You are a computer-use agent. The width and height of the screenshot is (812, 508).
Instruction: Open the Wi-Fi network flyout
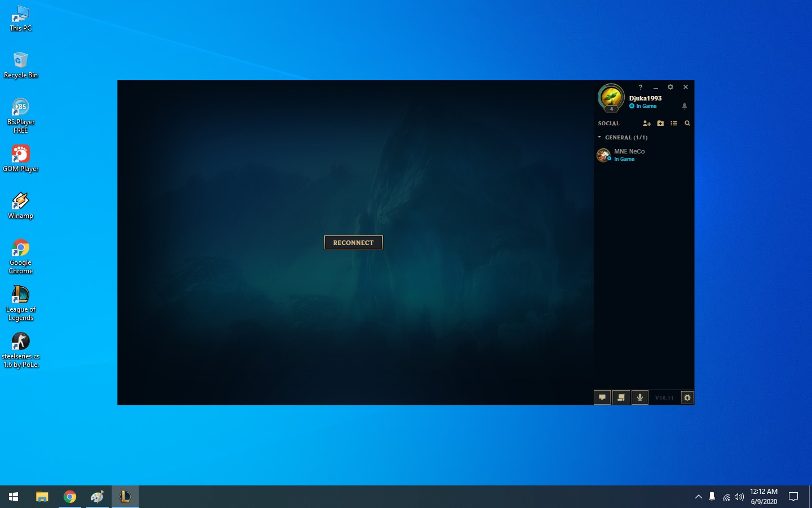(x=726, y=497)
